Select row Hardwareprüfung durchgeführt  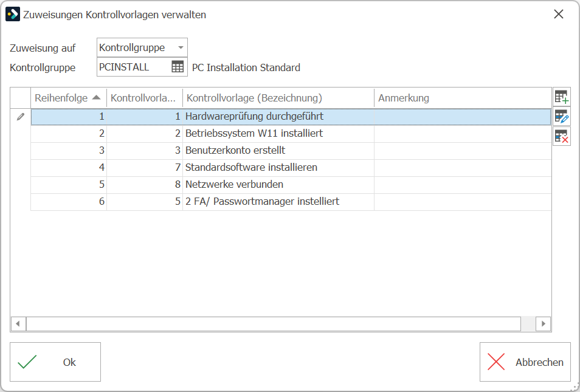coord(291,117)
